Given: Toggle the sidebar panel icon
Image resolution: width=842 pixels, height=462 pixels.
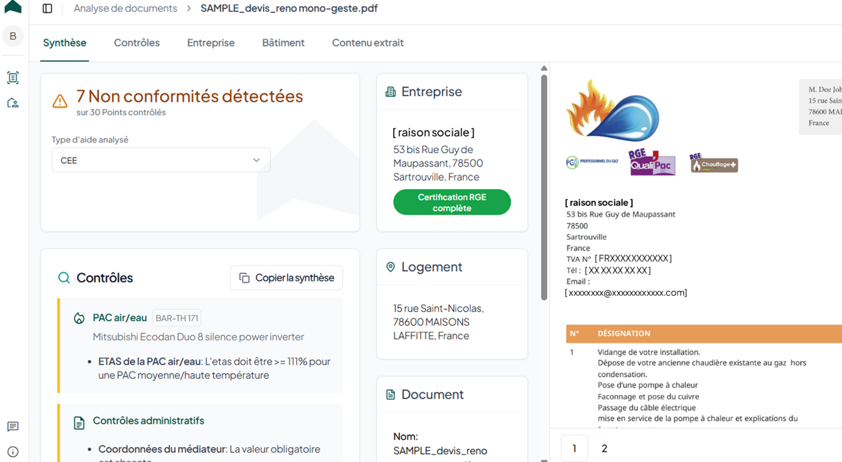Looking at the screenshot, I should pos(47,9).
